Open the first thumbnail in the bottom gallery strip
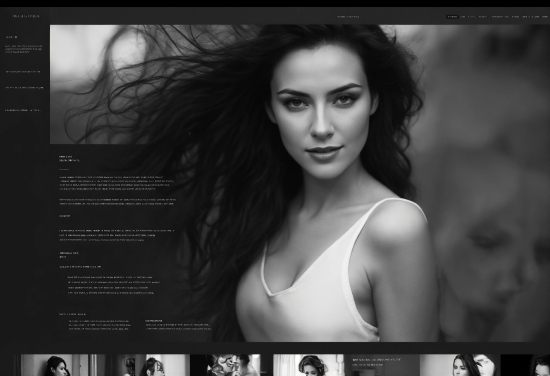This screenshot has width=550, height=376. pyautogui.click(x=63, y=365)
